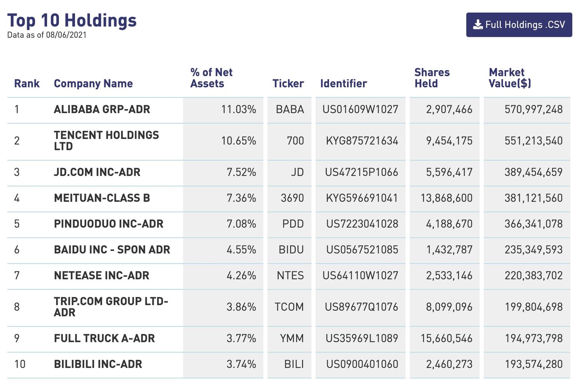Click the Company Name column header

93,84
